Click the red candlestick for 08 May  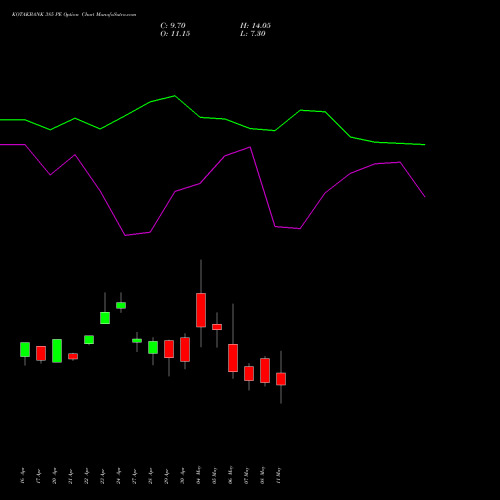coord(265,370)
